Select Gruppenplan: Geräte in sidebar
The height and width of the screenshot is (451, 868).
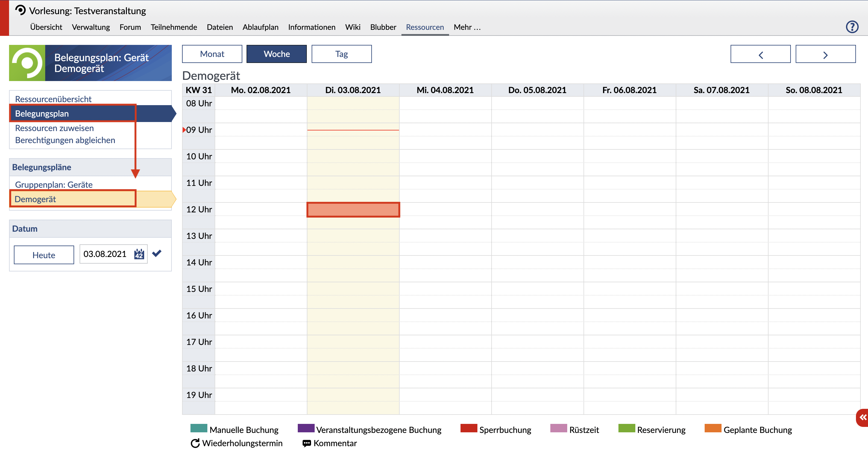(54, 185)
